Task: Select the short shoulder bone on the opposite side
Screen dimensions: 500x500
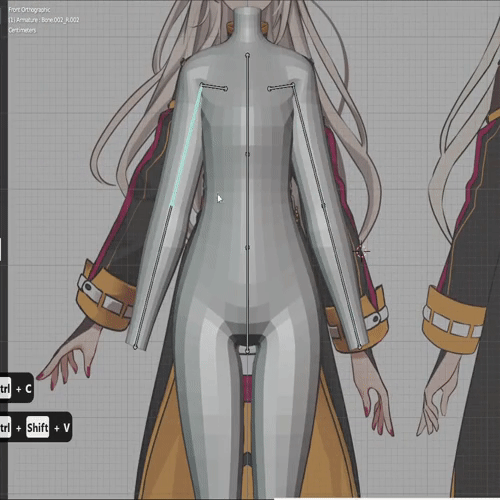Action: click(x=281, y=87)
